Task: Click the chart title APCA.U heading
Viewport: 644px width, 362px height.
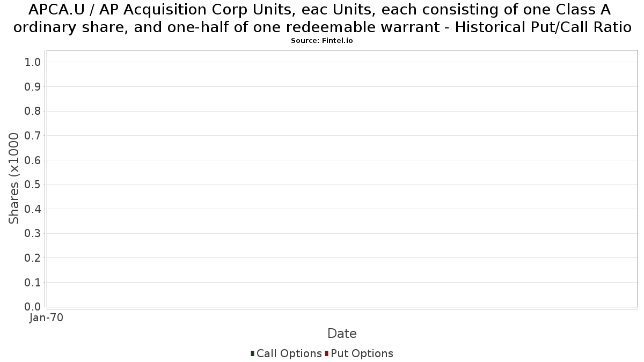Action: [x=322, y=18]
